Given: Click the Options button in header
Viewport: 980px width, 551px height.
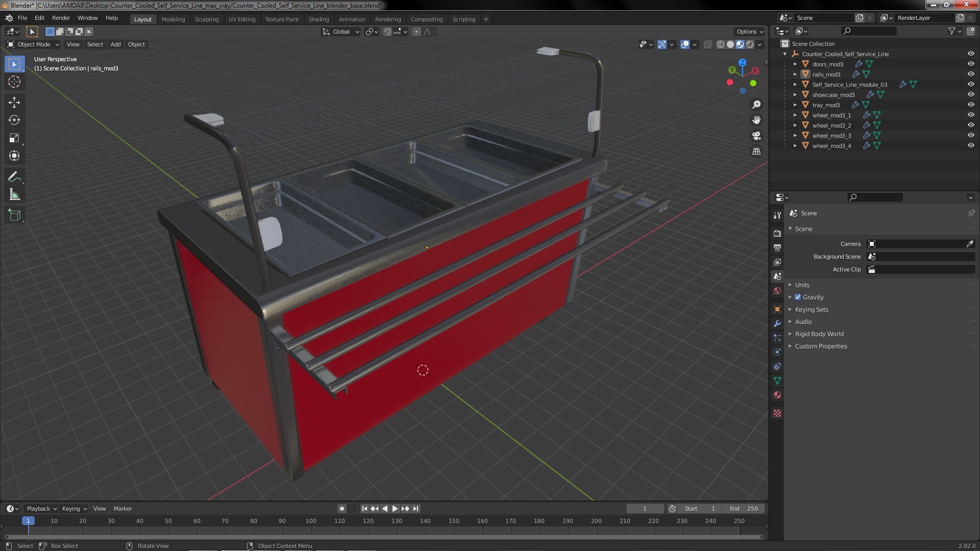Looking at the screenshot, I should [749, 32].
